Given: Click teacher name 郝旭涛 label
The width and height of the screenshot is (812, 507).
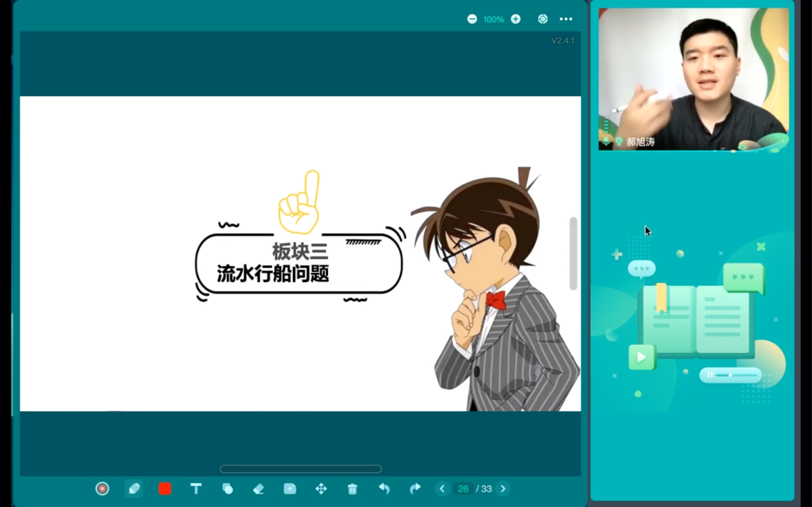Looking at the screenshot, I should pyautogui.click(x=640, y=142).
